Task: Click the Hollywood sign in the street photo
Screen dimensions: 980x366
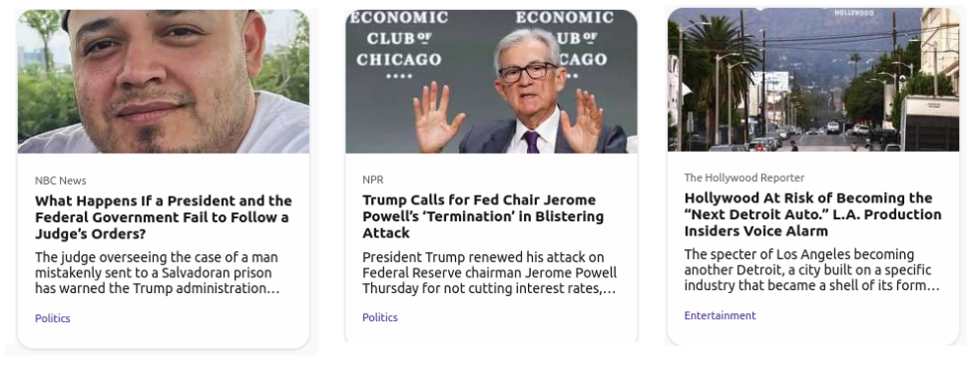Action: point(853,13)
